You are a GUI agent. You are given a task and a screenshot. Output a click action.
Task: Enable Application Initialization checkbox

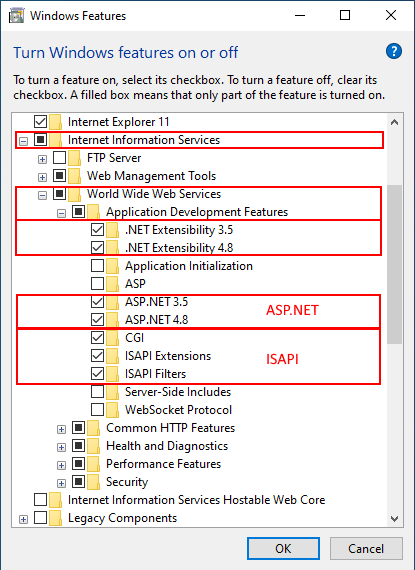coord(97,265)
